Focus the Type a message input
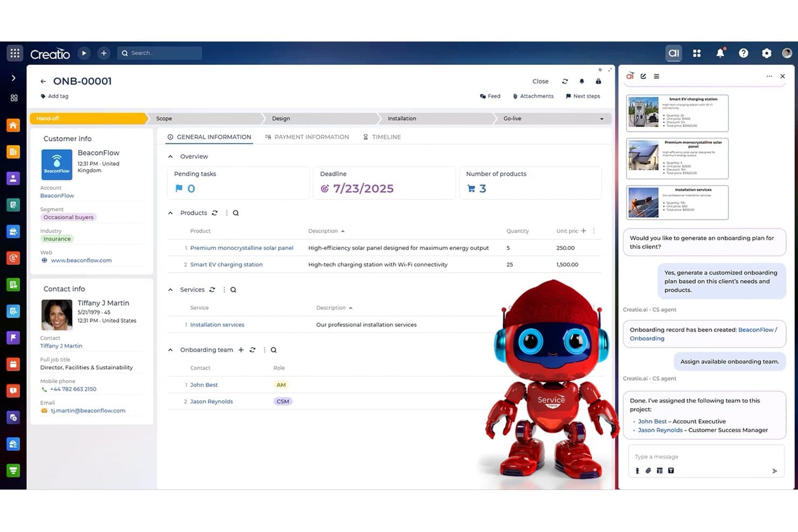Screen dimensions: 798x532 pos(706,457)
